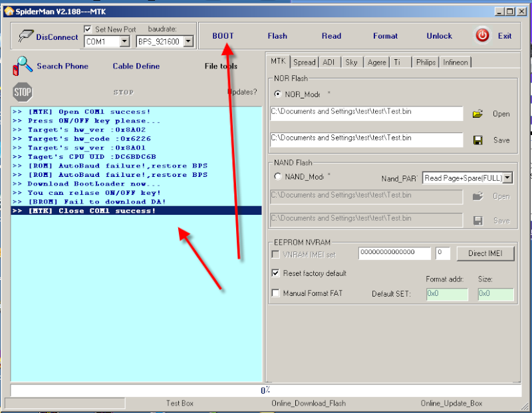This screenshot has height=413, width=532.
Task: Click the NOR Flash Open label
Action: tap(501, 114)
